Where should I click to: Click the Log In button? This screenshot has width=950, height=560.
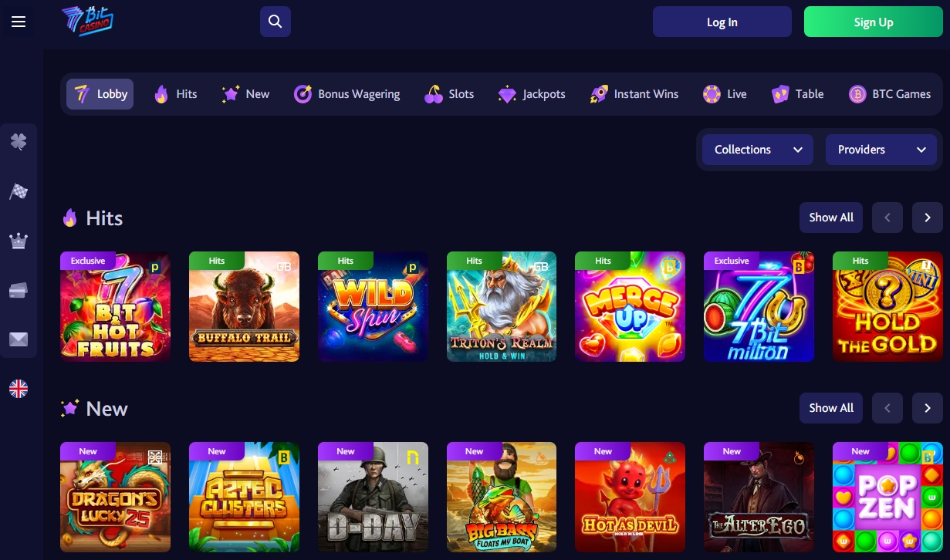pos(722,22)
